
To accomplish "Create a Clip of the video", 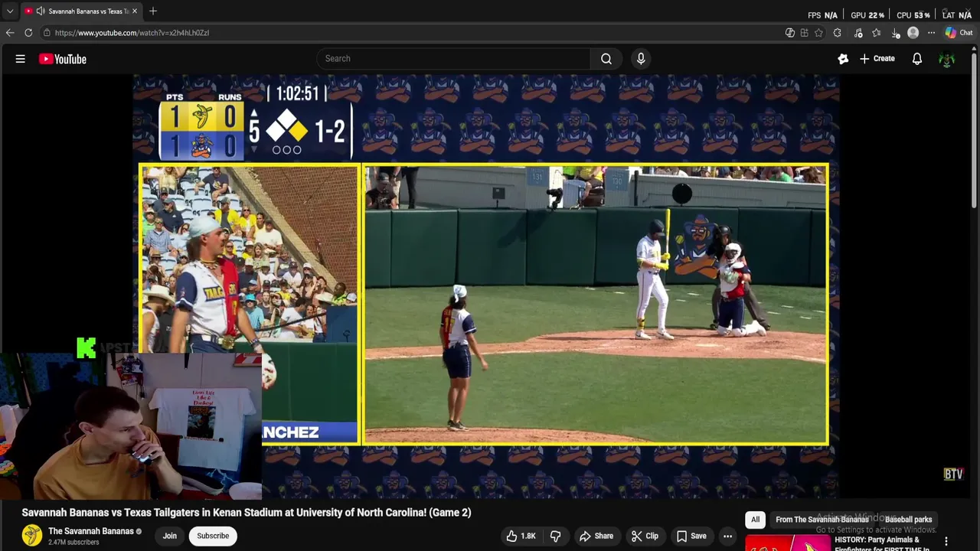I will point(644,536).
